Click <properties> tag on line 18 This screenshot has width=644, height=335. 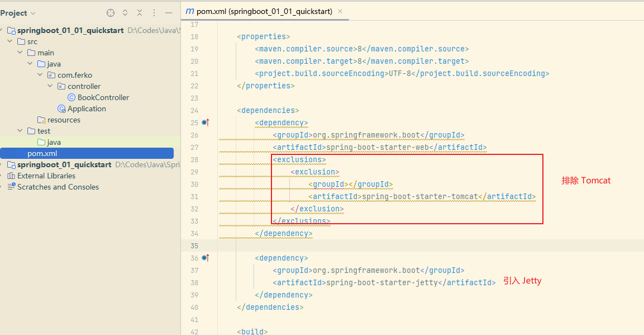[x=263, y=36]
